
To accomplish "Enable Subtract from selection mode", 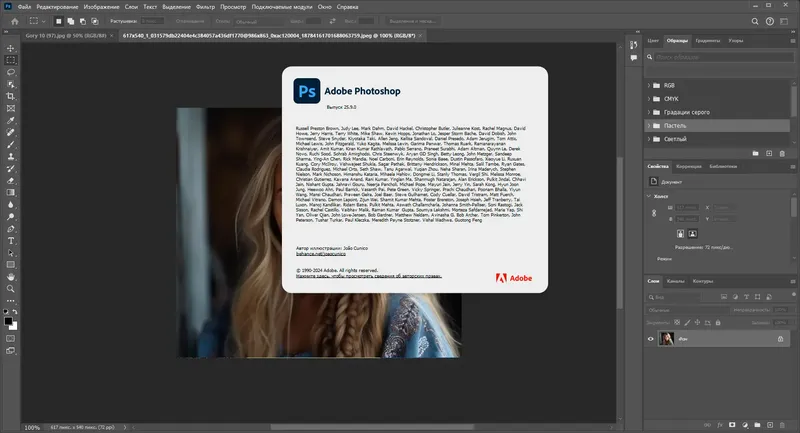I will (x=83, y=21).
